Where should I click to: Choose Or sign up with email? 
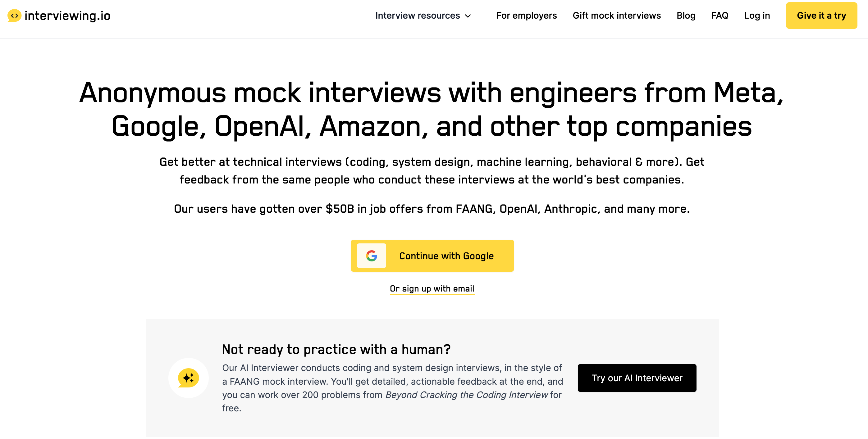point(432,288)
